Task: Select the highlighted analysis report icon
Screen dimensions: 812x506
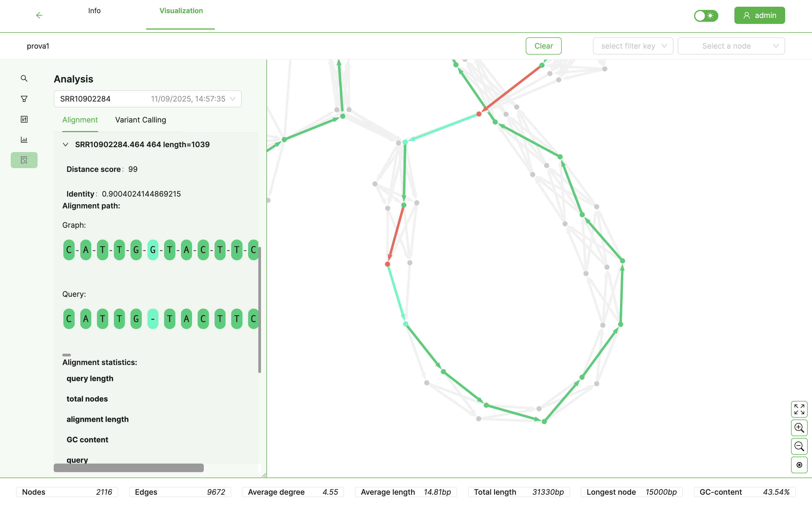Action: [x=24, y=160]
